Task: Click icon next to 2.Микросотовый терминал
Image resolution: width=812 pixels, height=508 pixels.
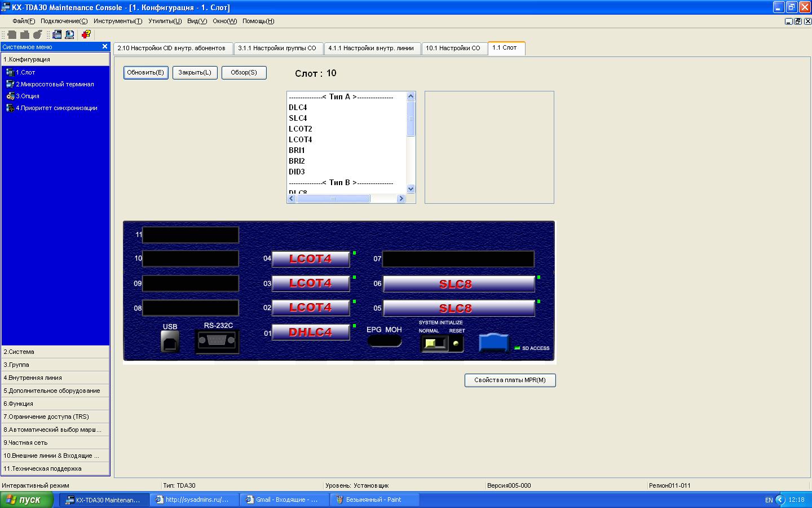Action: (x=10, y=84)
